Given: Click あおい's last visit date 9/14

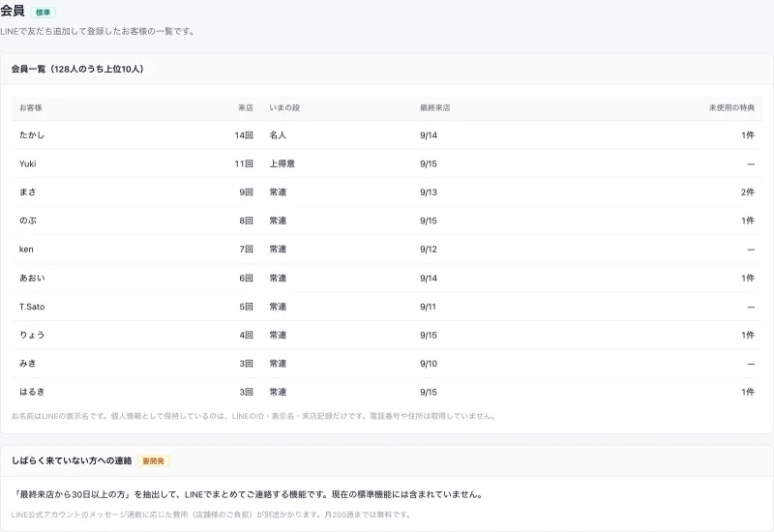Looking at the screenshot, I should [429, 278].
